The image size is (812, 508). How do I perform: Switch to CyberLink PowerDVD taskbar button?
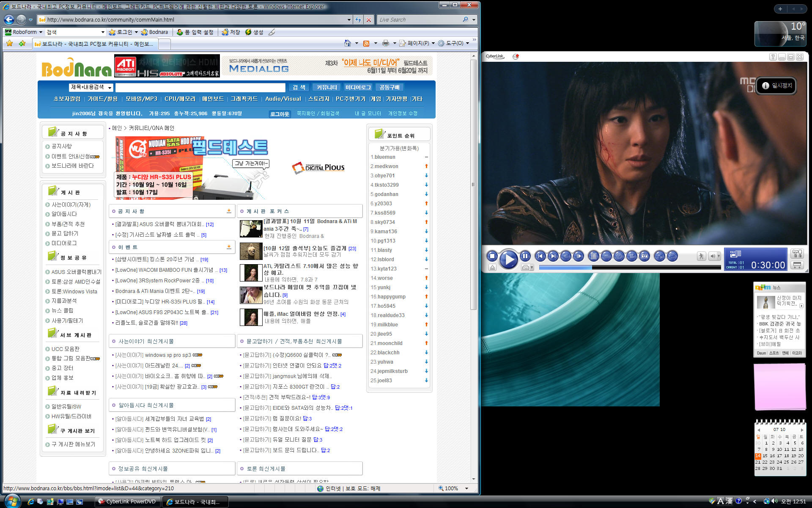pos(128,502)
